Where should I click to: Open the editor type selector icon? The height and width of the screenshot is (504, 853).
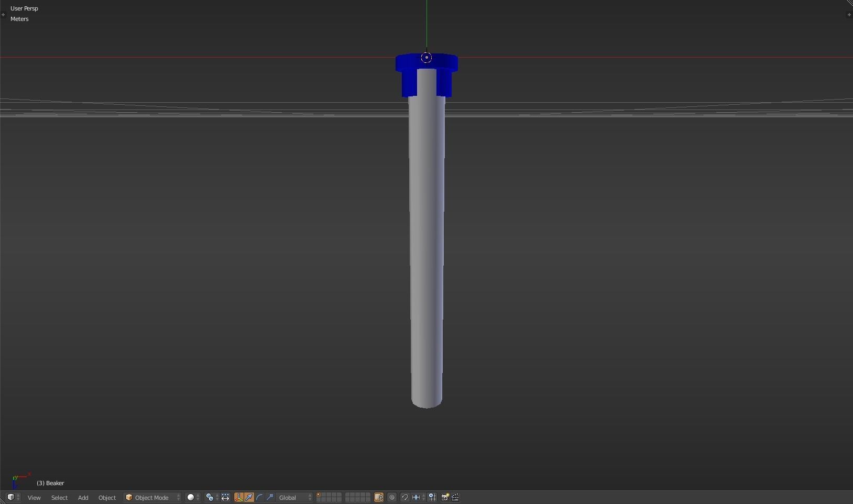(13, 497)
